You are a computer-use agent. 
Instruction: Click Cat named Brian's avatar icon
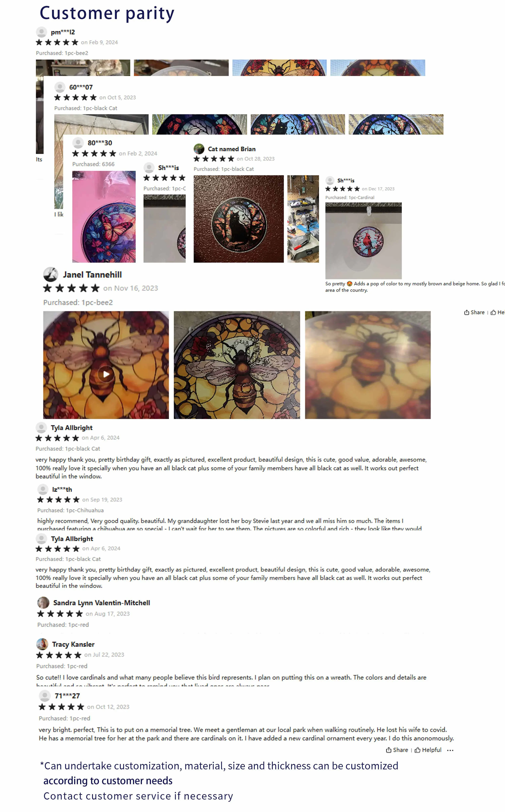[x=199, y=149]
